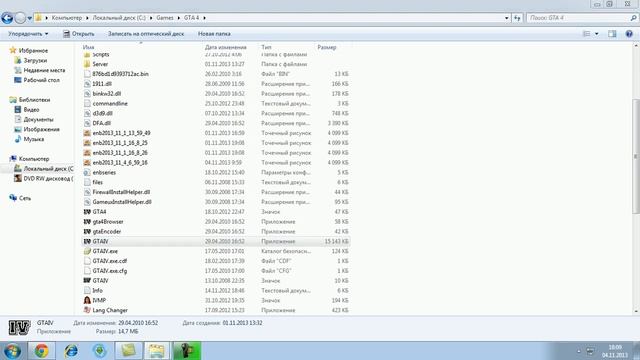Select the enb2013_11_1_16_8_25 image

point(120,143)
